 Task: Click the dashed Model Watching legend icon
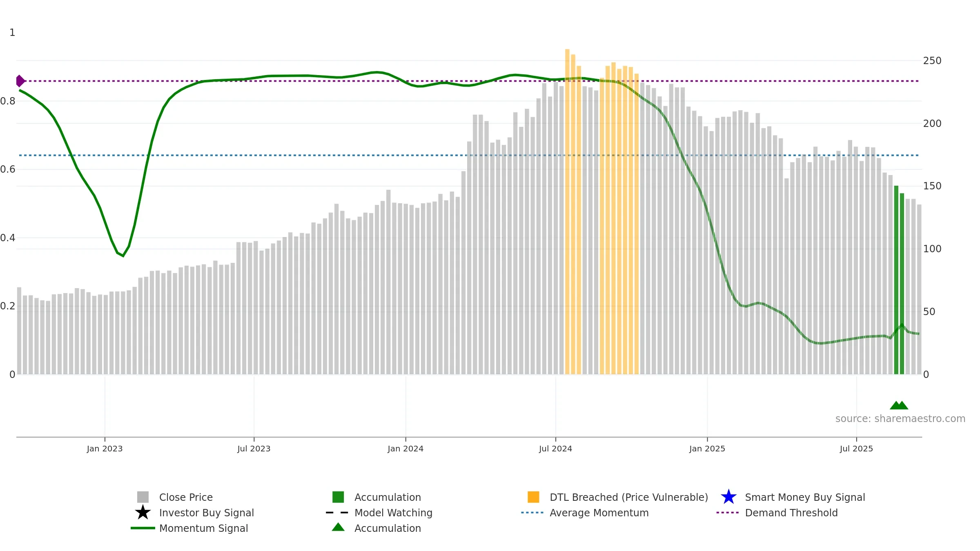(337, 513)
